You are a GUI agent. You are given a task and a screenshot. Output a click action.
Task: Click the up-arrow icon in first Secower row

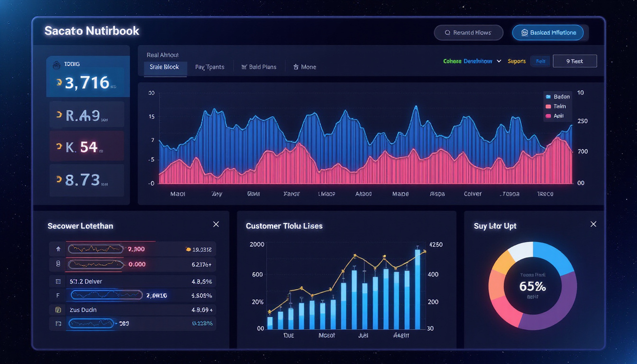pyautogui.click(x=58, y=249)
